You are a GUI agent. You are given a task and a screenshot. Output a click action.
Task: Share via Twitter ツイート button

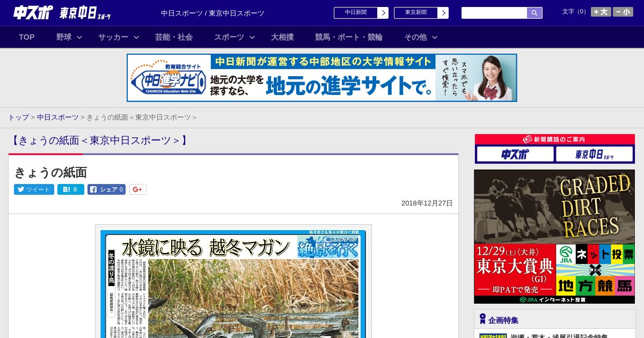click(34, 189)
